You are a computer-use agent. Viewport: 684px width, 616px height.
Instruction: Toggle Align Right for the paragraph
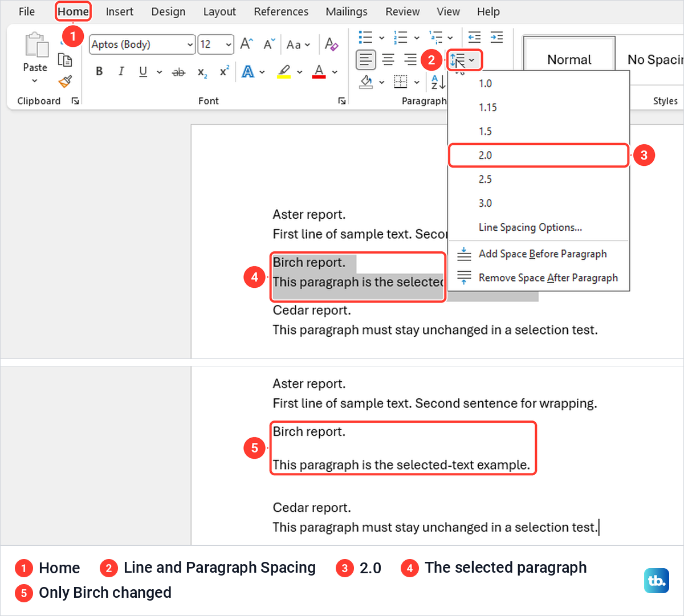tap(410, 59)
